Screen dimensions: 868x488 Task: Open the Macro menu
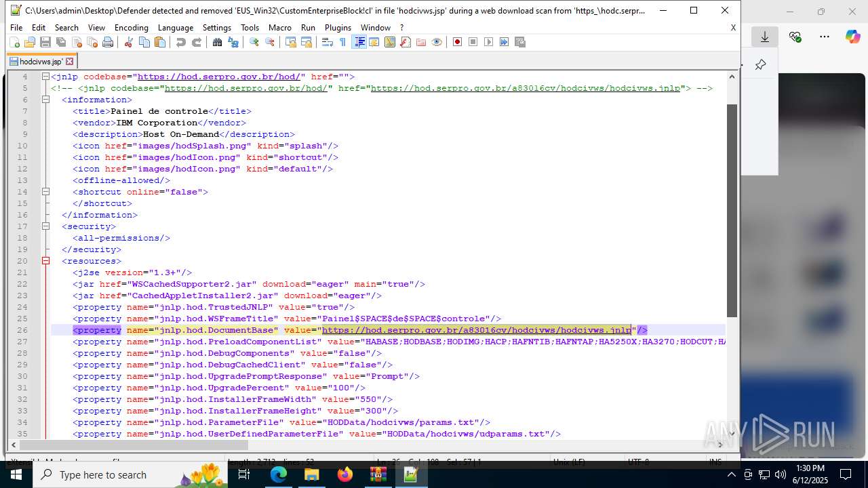pyautogui.click(x=280, y=27)
